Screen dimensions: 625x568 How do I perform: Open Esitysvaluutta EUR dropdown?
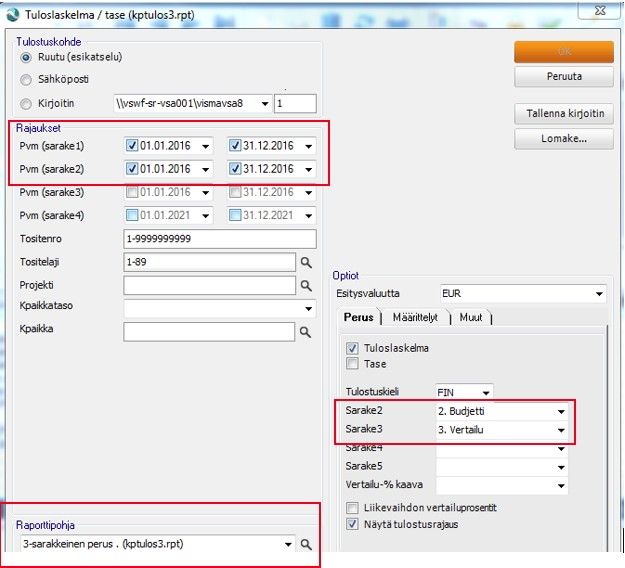(x=599, y=294)
